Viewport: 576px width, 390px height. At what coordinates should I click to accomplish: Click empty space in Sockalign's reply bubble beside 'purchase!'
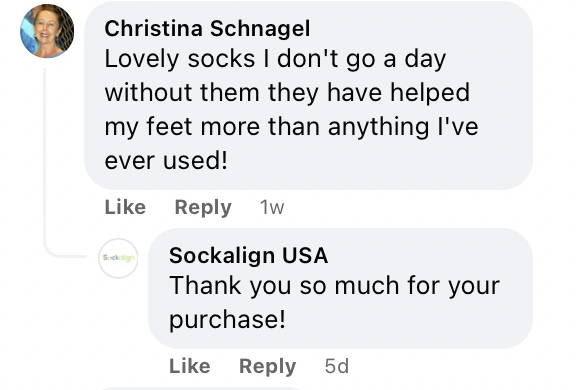tap(404, 320)
